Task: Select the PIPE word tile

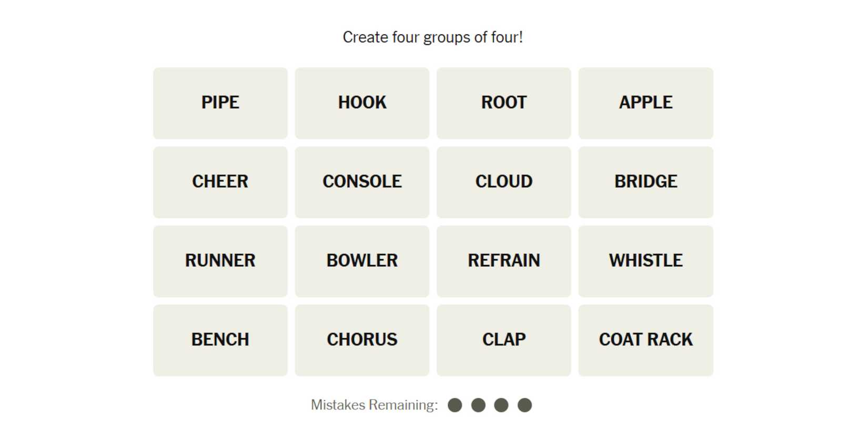Action: [x=220, y=103]
